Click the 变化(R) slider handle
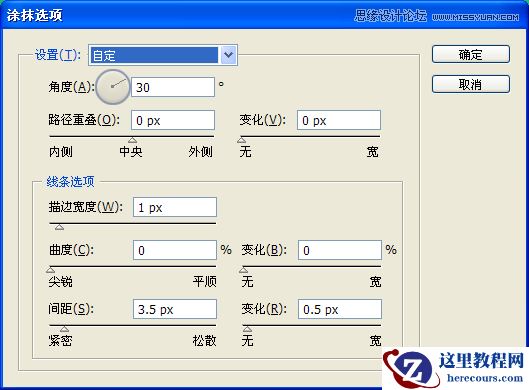 [247, 329]
